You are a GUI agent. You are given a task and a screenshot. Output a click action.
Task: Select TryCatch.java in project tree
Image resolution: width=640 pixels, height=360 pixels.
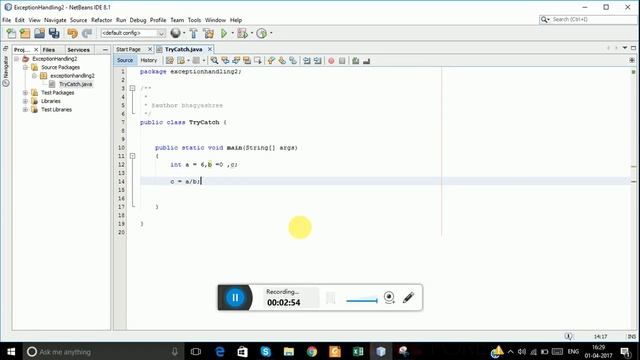click(x=76, y=84)
